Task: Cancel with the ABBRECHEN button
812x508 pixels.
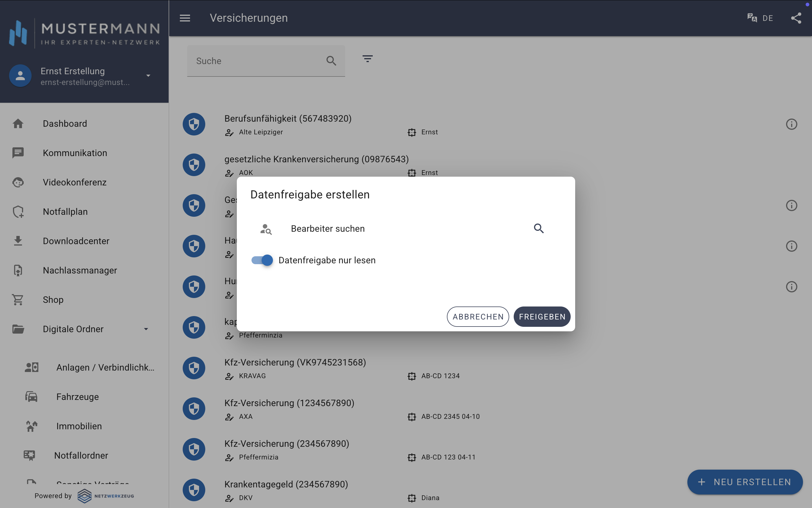Action: pos(478,317)
